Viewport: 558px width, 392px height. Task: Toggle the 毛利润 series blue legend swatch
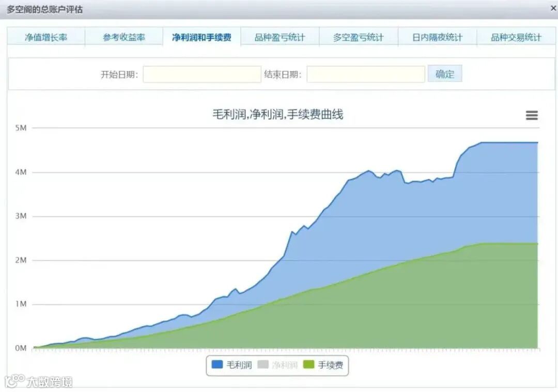click(217, 364)
